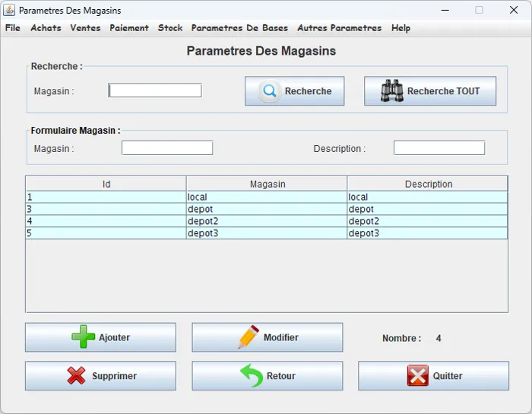Open the Achats menu
Screen dimensions: 532x414
[x=46, y=28]
